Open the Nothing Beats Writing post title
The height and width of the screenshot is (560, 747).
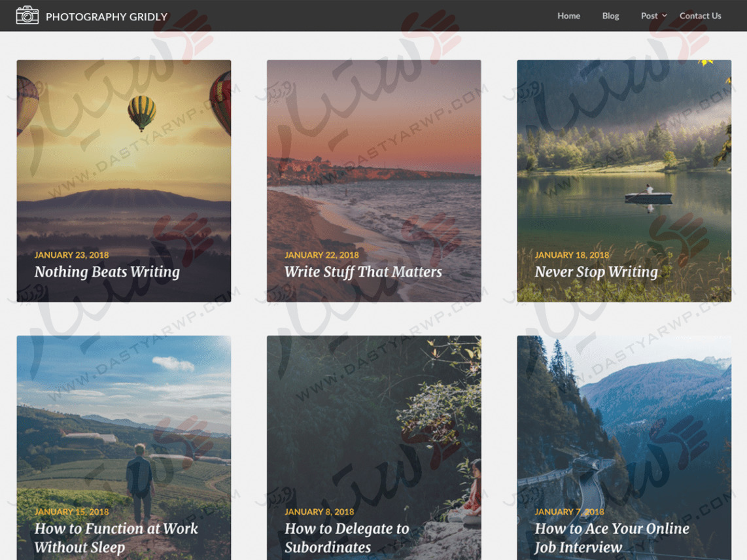107,271
